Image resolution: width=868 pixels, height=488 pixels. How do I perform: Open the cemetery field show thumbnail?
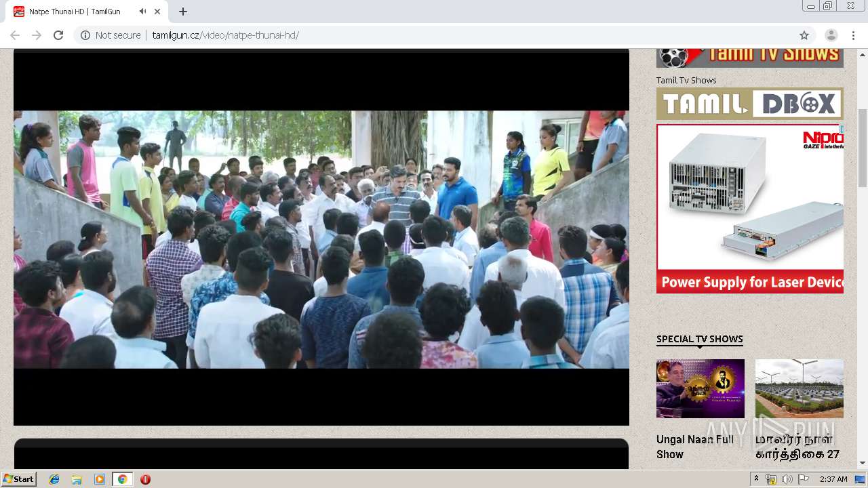tap(800, 388)
